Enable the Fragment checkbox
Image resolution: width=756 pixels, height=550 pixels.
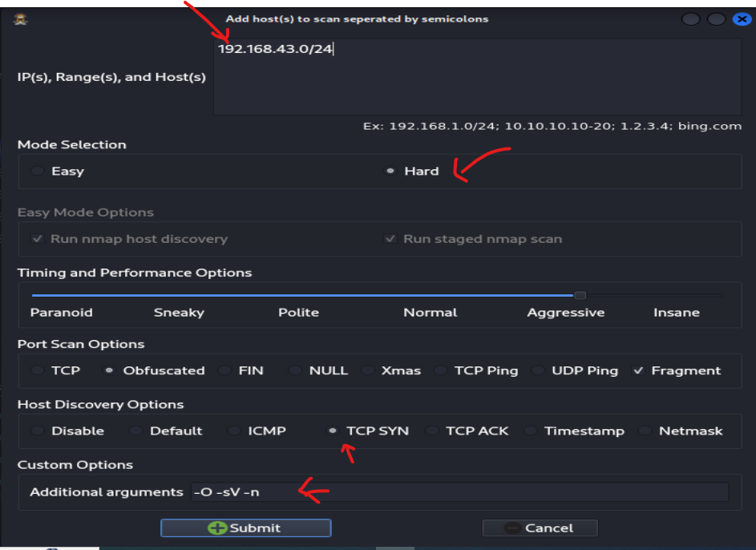(638, 370)
